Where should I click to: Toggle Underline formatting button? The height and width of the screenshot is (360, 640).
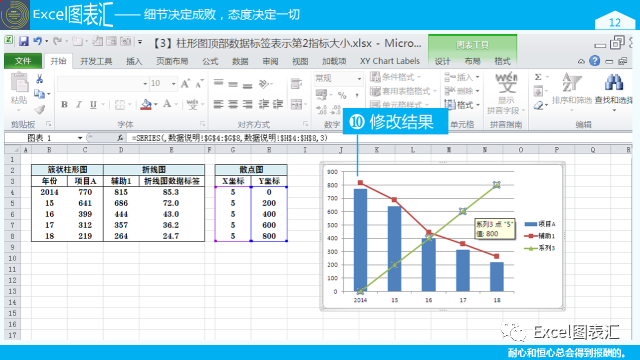[x=93, y=104]
